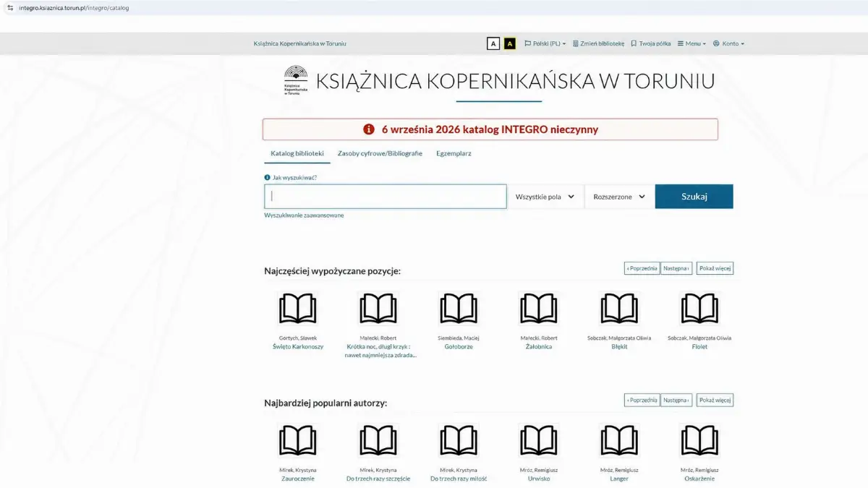
Task: Click Pokaż więcej in Najczęściej wypożyczane section
Action: point(715,268)
